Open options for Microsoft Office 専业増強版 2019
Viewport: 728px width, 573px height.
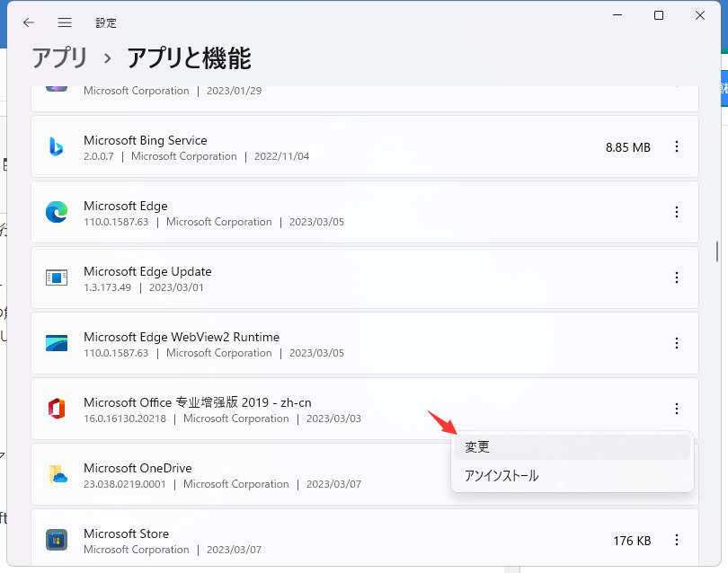click(677, 409)
